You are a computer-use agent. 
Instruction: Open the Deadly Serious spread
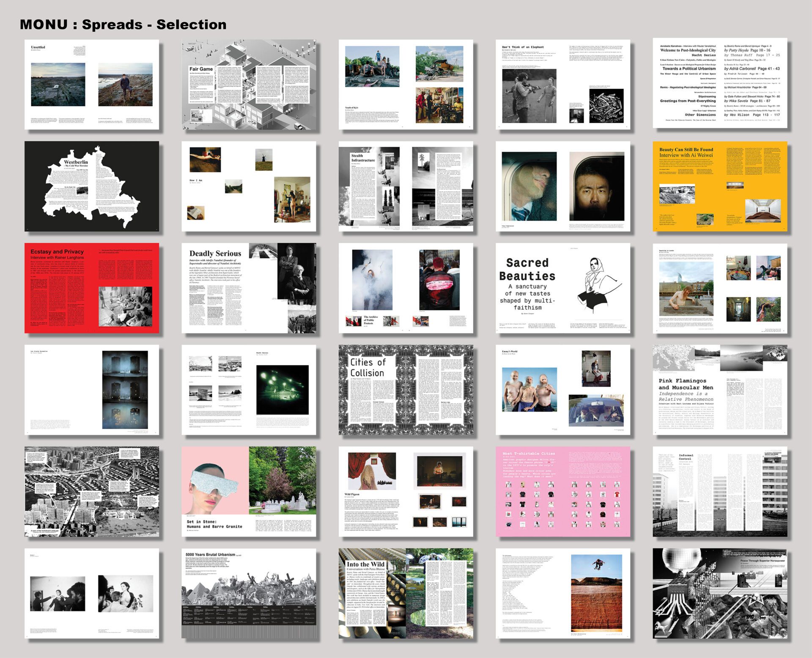tap(249, 288)
